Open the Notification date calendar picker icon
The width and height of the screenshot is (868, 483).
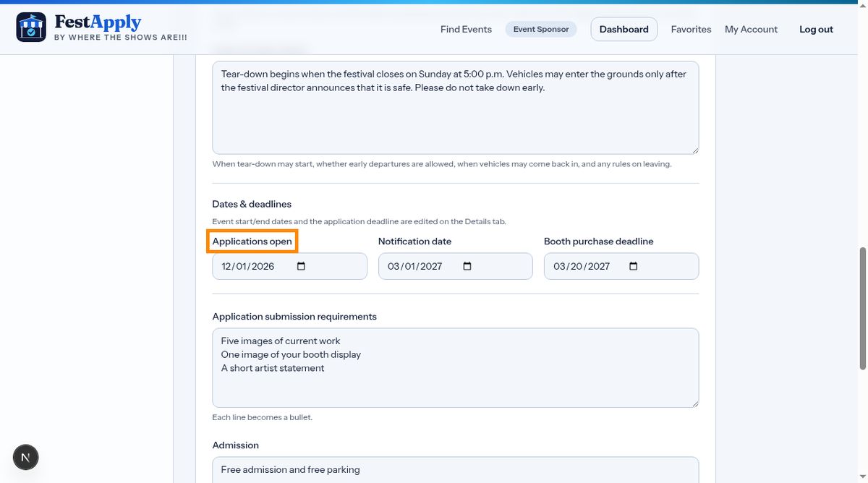point(467,266)
